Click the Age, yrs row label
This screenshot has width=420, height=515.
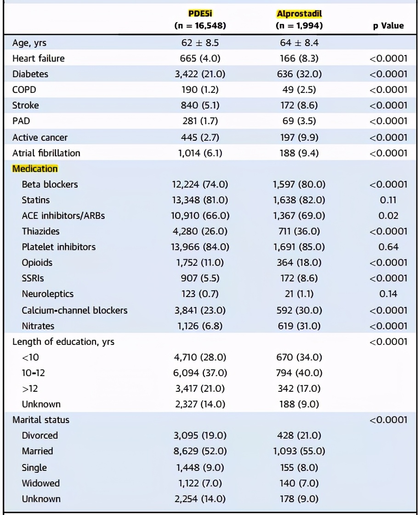(x=29, y=43)
